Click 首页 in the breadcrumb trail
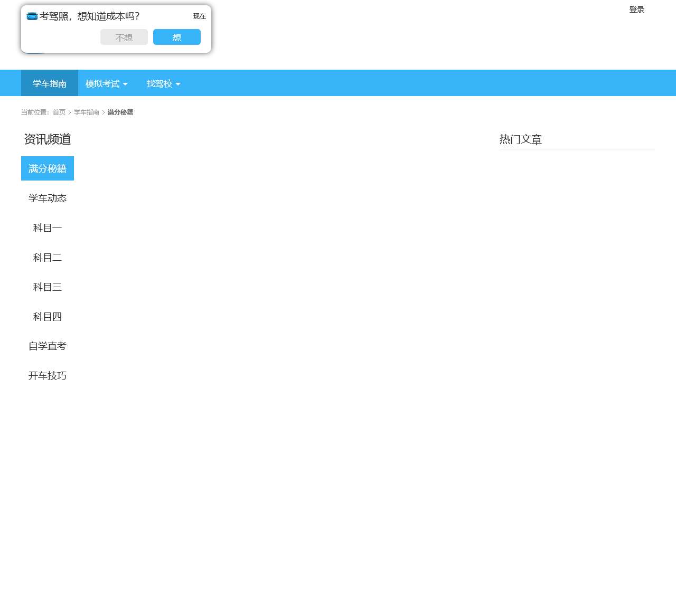676x616 pixels. [x=59, y=112]
